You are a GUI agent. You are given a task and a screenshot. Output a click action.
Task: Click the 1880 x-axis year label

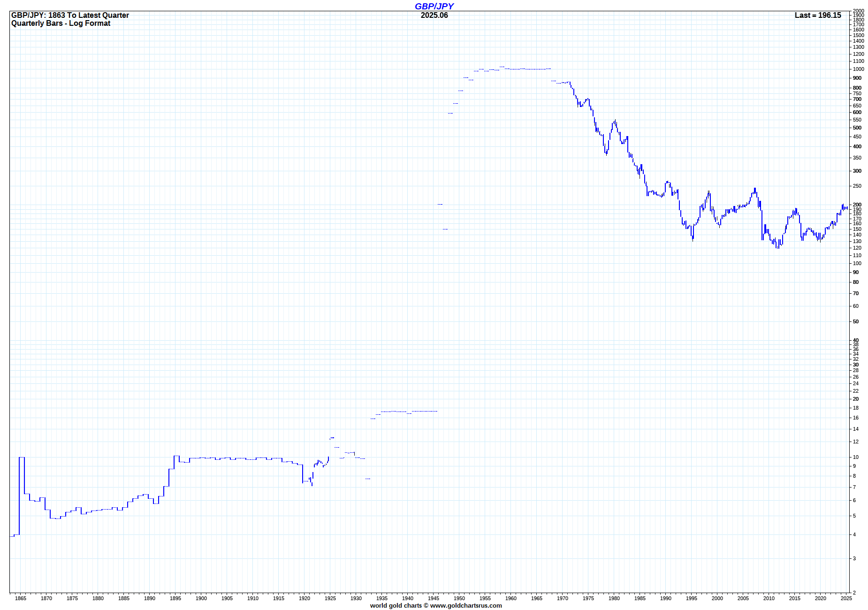(x=98, y=598)
